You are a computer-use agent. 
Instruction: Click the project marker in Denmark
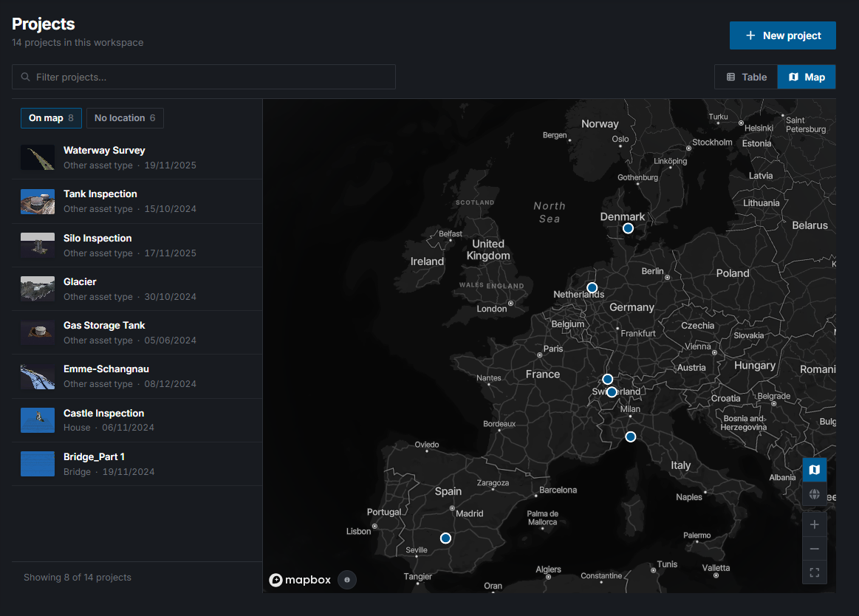pos(628,228)
